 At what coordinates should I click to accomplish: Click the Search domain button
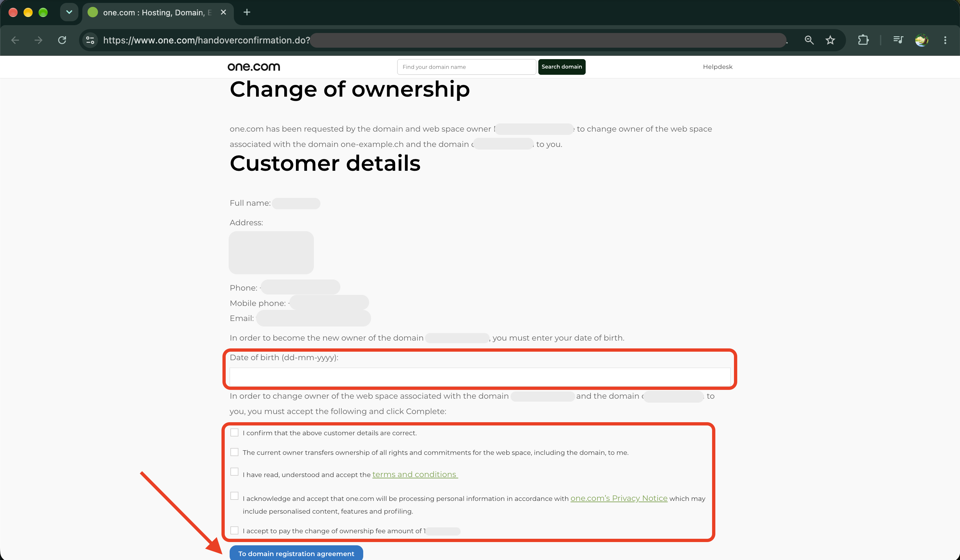click(x=561, y=67)
